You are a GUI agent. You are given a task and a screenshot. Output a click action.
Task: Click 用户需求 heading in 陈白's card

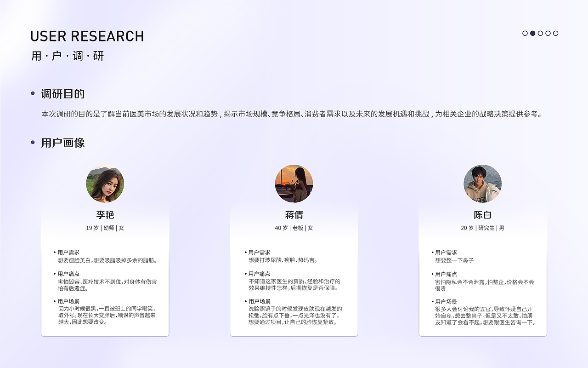pos(446,253)
